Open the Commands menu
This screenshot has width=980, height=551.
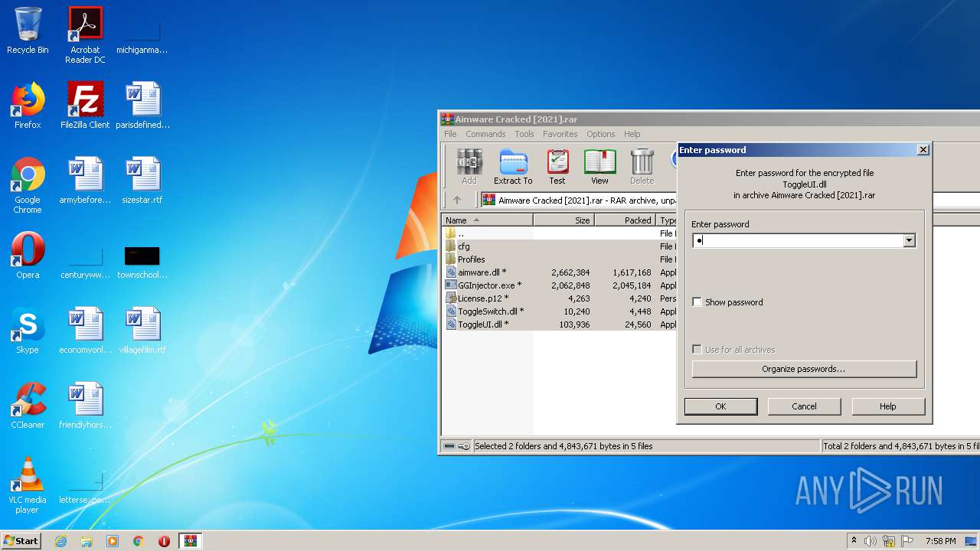485,134
